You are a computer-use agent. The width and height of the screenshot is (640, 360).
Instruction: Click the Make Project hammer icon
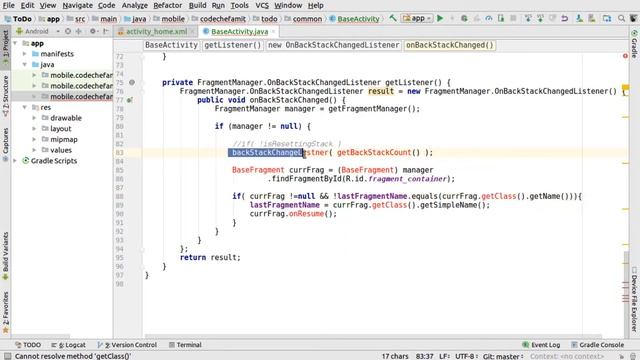[x=393, y=18]
